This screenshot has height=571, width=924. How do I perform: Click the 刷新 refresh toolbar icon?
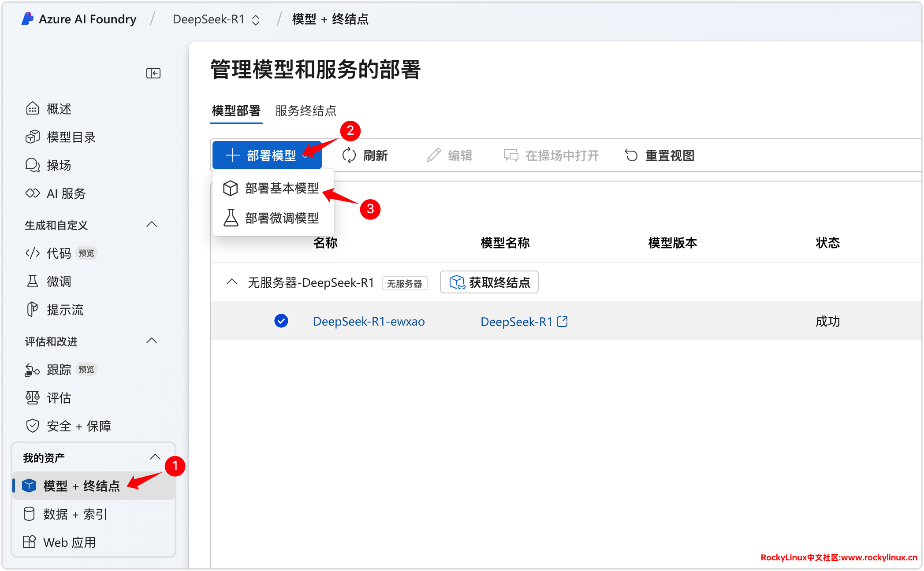click(x=349, y=156)
